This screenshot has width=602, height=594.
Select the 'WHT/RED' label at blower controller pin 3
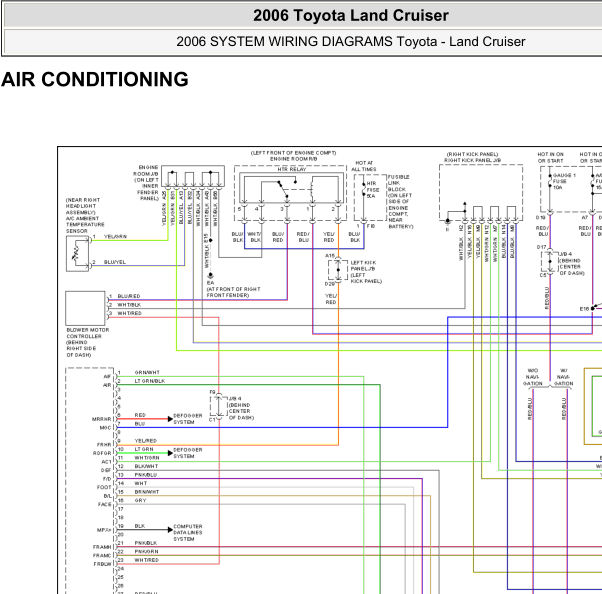click(129, 313)
